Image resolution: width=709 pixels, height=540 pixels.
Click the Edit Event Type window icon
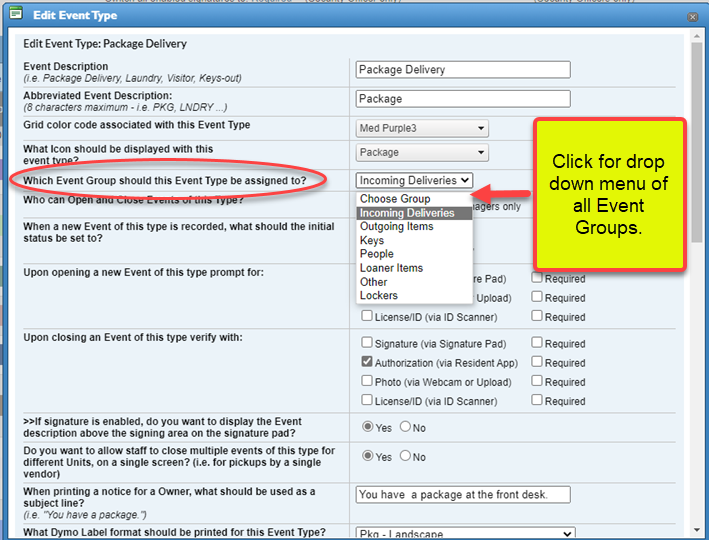16,14
